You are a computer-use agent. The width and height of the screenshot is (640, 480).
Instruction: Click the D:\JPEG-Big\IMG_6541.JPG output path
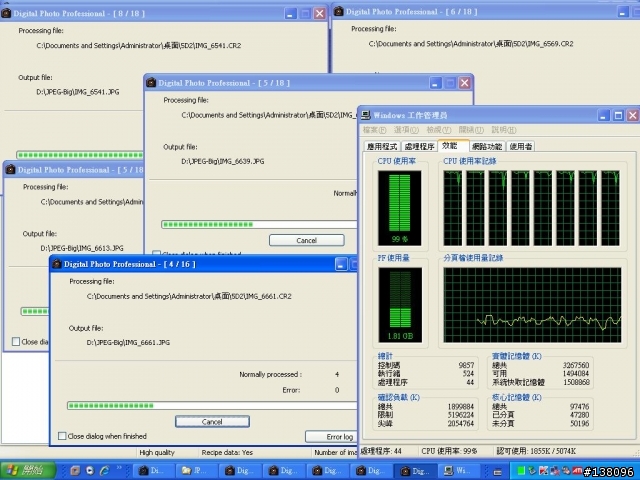click(78, 92)
